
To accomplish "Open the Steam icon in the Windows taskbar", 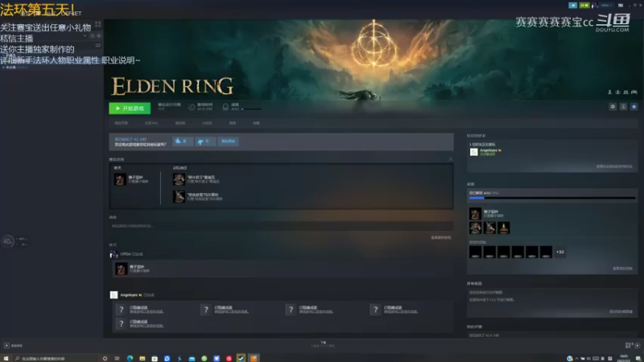I will coord(241,358).
